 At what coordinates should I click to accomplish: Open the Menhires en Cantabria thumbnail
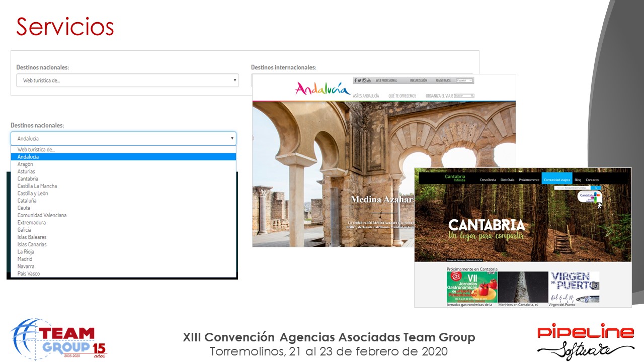523,287
